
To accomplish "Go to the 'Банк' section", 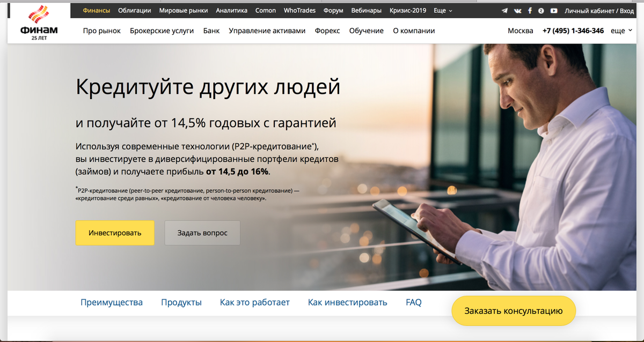I will pos(211,31).
